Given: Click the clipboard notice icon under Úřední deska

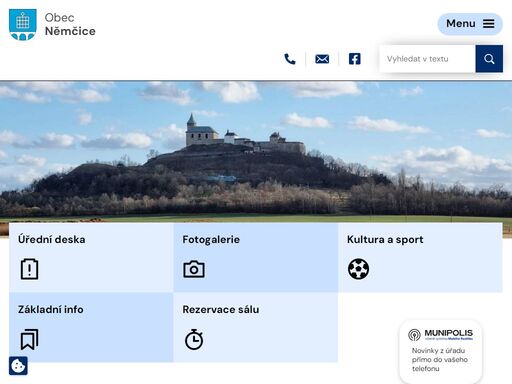Looking at the screenshot, I should pos(29,269).
